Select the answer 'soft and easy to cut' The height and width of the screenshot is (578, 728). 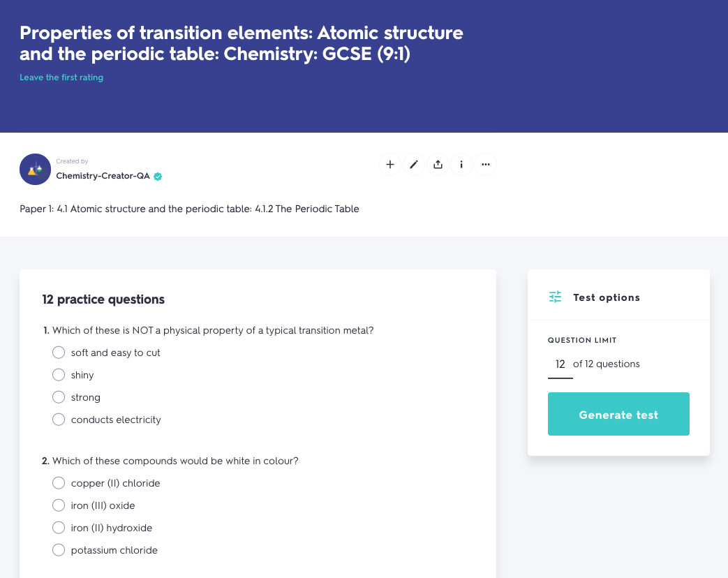tap(59, 352)
